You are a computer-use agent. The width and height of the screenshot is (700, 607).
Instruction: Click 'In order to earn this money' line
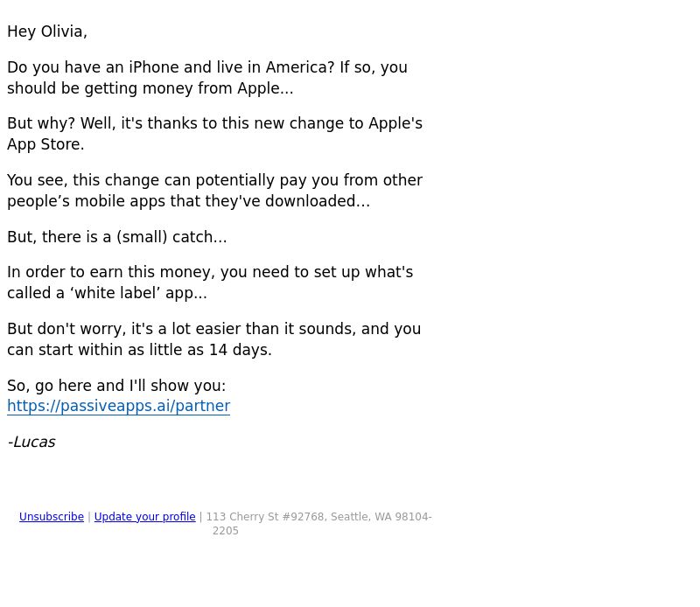tap(210, 272)
